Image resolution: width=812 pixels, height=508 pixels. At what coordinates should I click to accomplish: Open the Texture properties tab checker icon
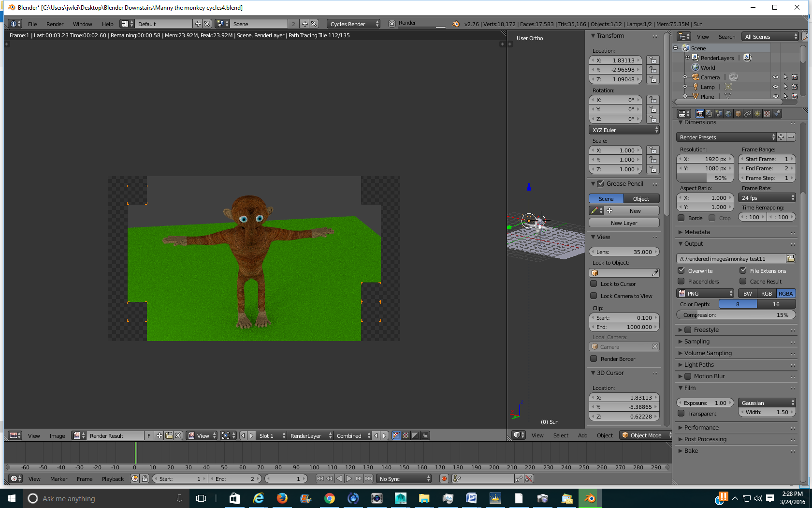(x=767, y=114)
